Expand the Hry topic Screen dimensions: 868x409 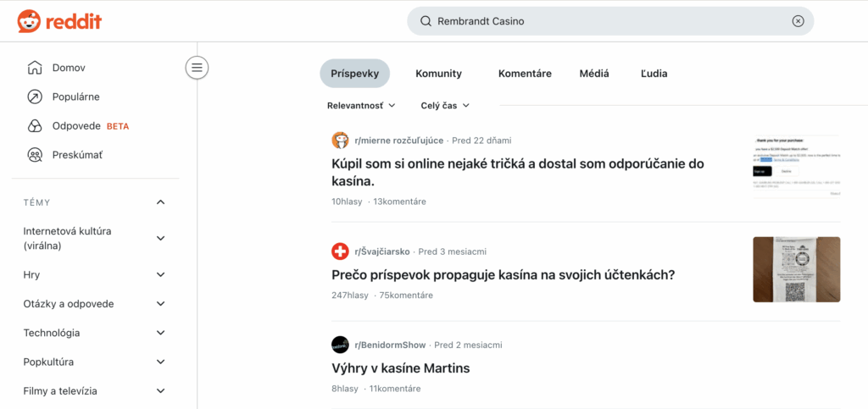[x=161, y=275]
